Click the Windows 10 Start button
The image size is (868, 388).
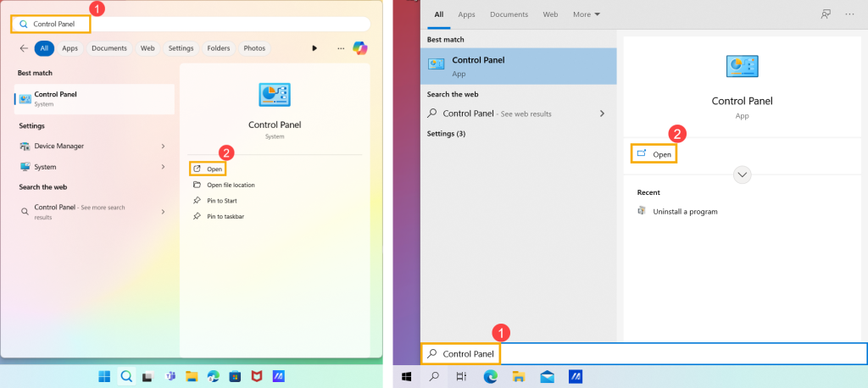click(x=407, y=377)
